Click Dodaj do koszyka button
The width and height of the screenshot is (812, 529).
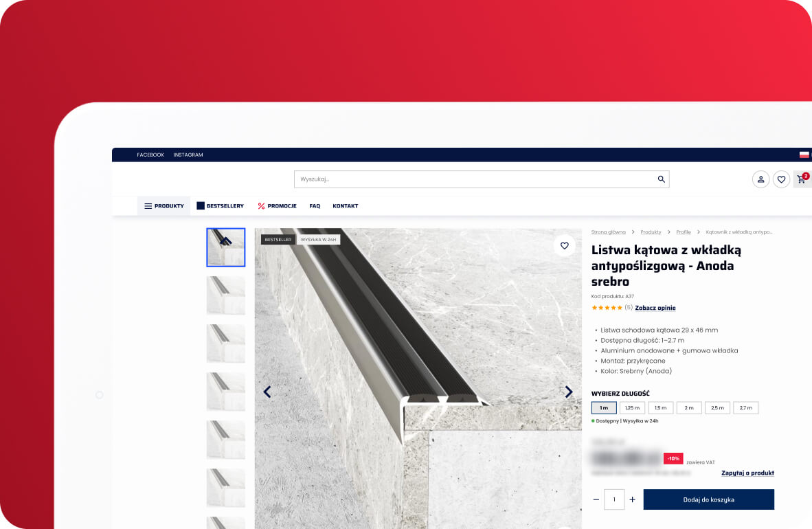pyautogui.click(x=708, y=499)
